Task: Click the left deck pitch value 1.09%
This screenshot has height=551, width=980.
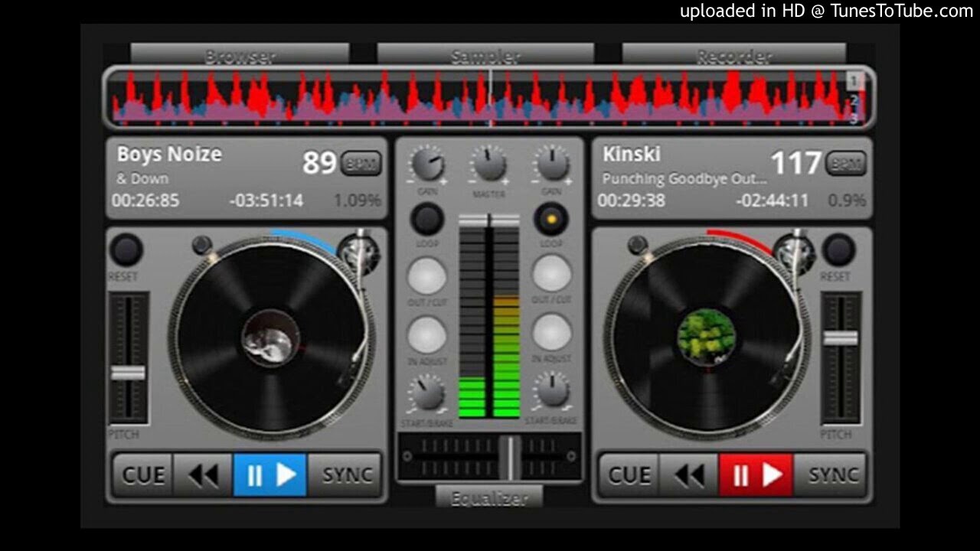Action: point(357,201)
